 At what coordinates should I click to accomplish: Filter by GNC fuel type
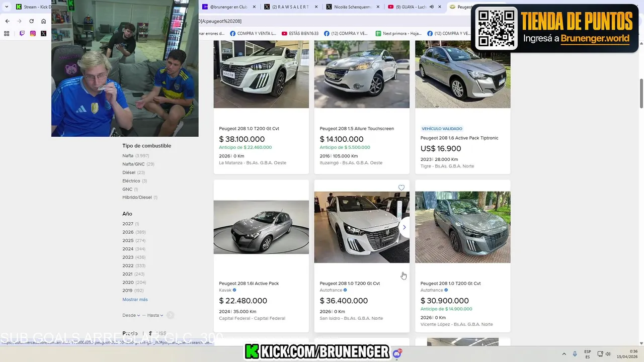point(130,190)
